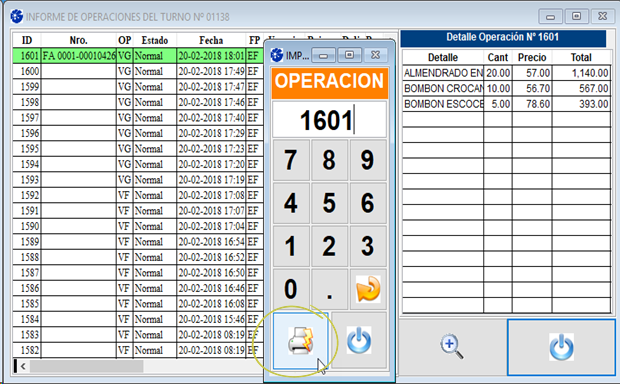Click the printer icon in the keypad dialog
The image size is (620, 384).
pyautogui.click(x=301, y=340)
